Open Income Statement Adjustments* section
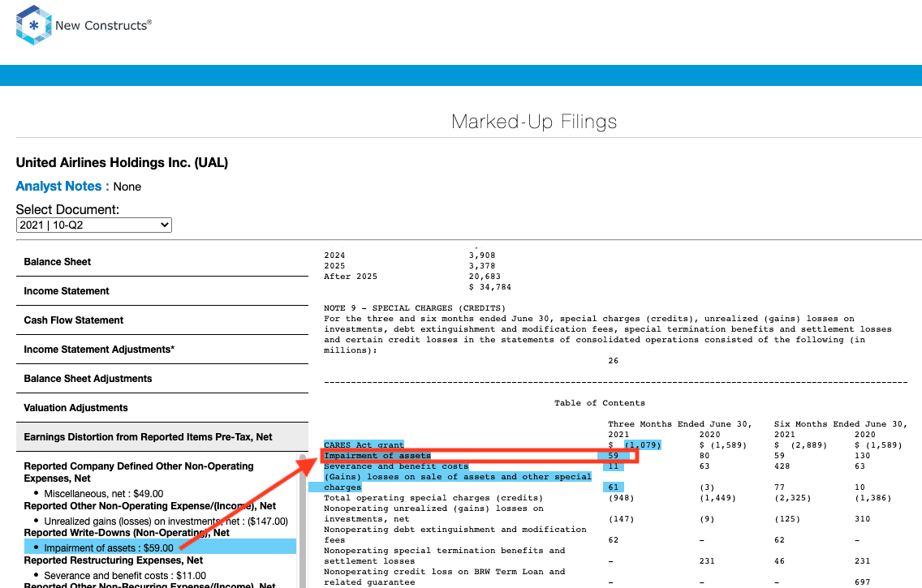Viewport: 922px width, 588px height. pos(162,350)
